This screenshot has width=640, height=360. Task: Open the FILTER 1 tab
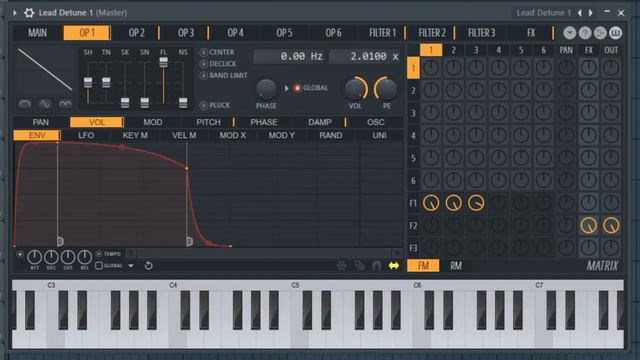(382, 33)
